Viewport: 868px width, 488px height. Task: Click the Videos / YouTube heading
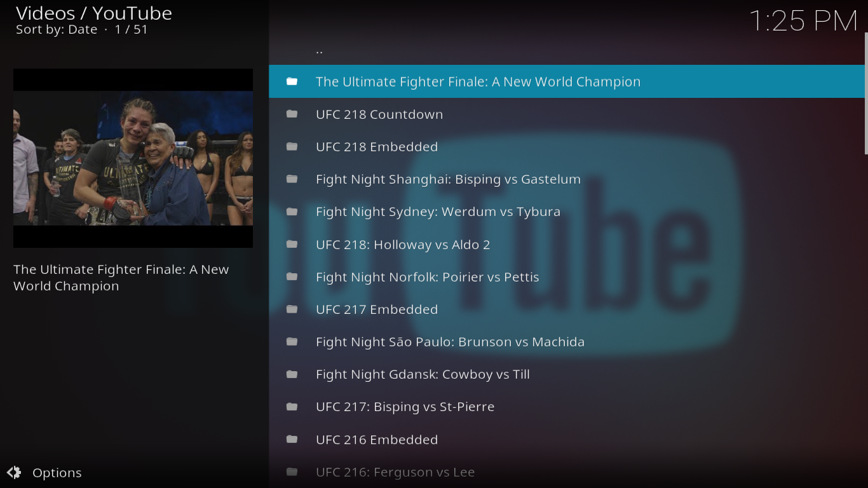coord(93,13)
